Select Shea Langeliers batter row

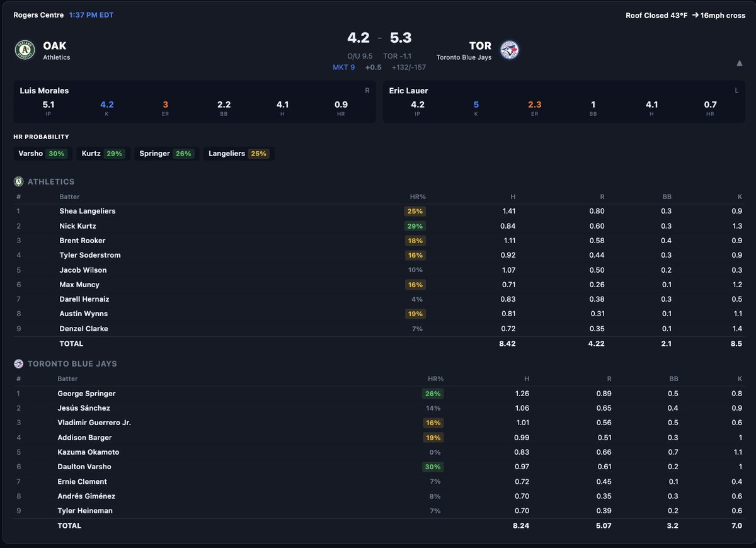pyautogui.click(x=378, y=211)
